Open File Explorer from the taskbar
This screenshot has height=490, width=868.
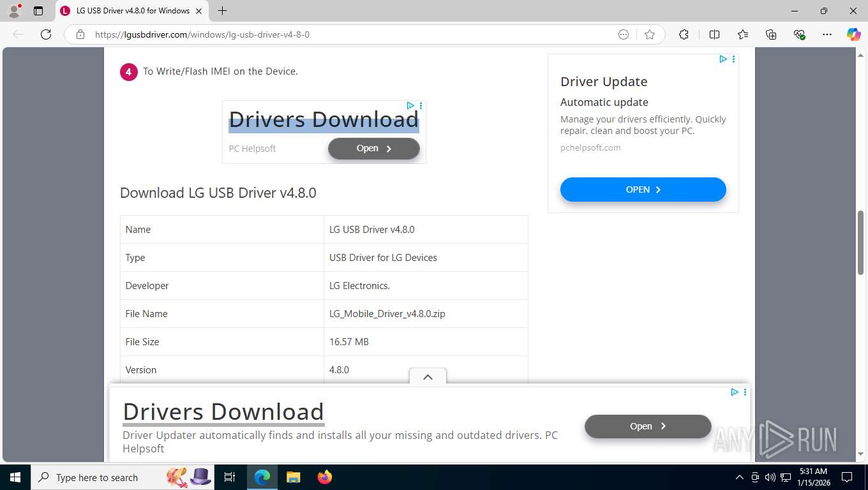[293, 477]
